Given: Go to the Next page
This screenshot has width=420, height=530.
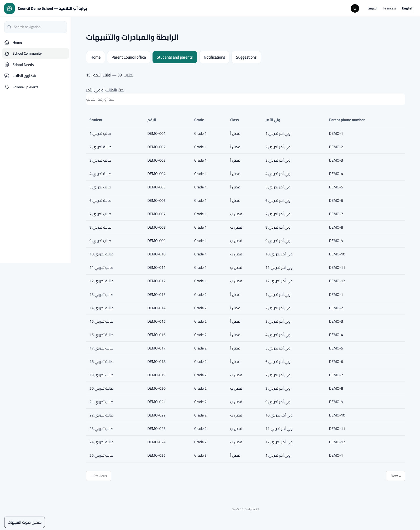Looking at the screenshot, I should (396, 476).
